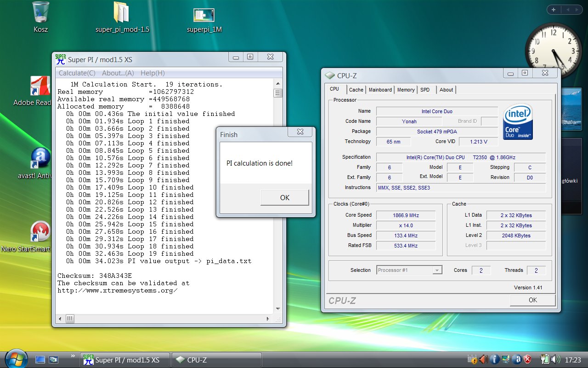Click the http://www.xtremesystems.org/ text
Viewport: 588px width, 368px height.
pos(117,291)
